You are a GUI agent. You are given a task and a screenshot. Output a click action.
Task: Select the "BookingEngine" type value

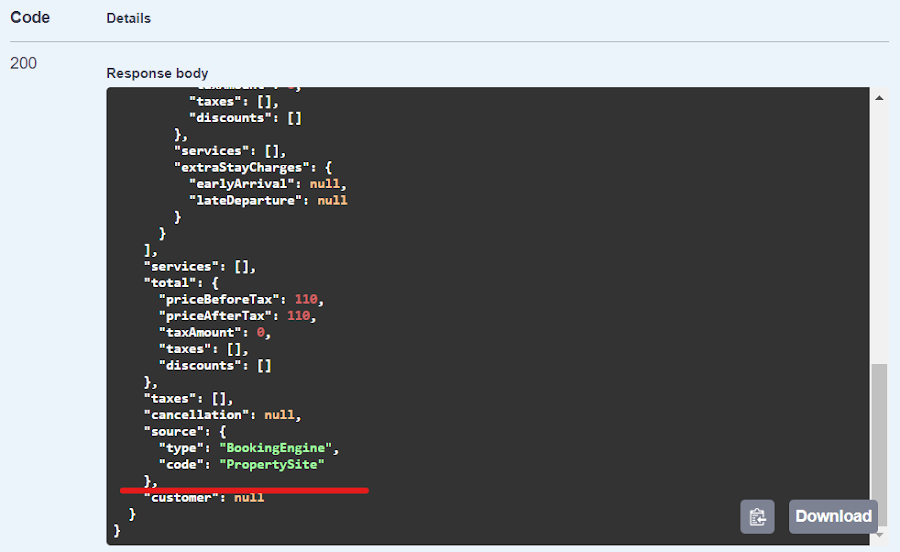point(276,448)
